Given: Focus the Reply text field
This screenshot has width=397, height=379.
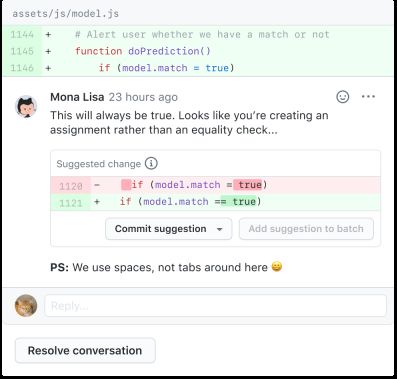Looking at the screenshot, I should tap(216, 306).
